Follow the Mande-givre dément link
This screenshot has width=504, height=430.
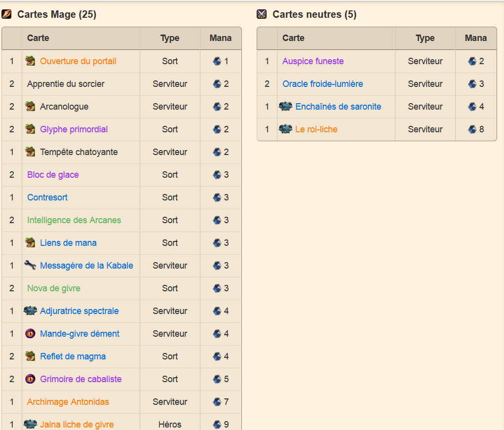(x=79, y=334)
